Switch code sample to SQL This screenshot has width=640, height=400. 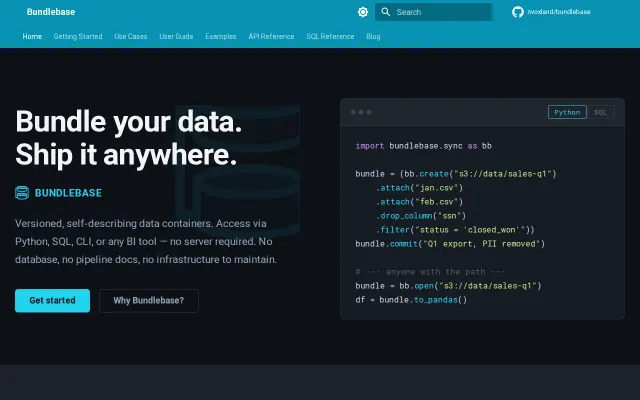(600, 112)
